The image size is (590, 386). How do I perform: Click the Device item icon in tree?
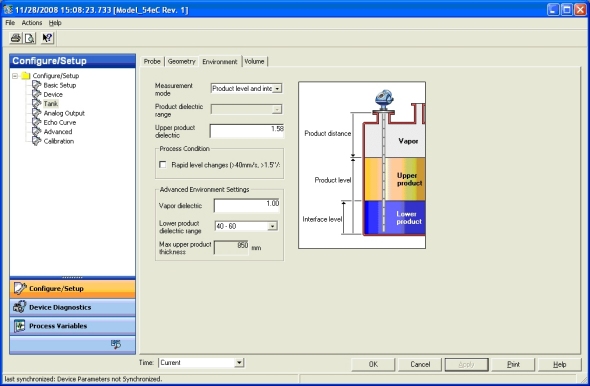click(36, 94)
